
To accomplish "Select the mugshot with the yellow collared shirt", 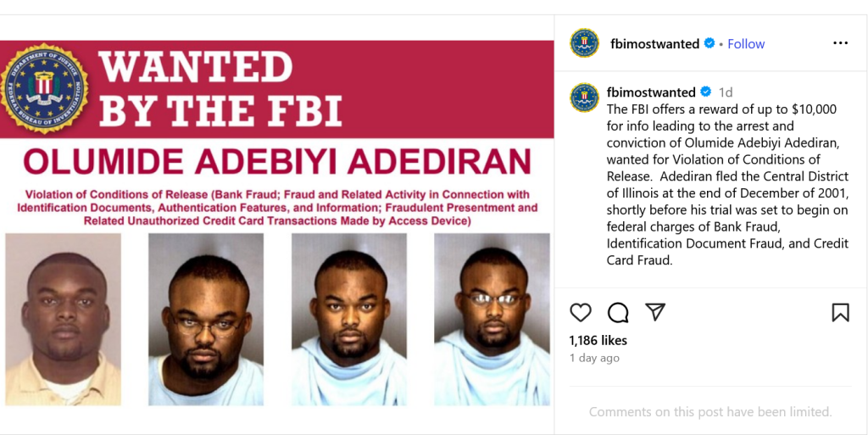I will tap(63, 319).
